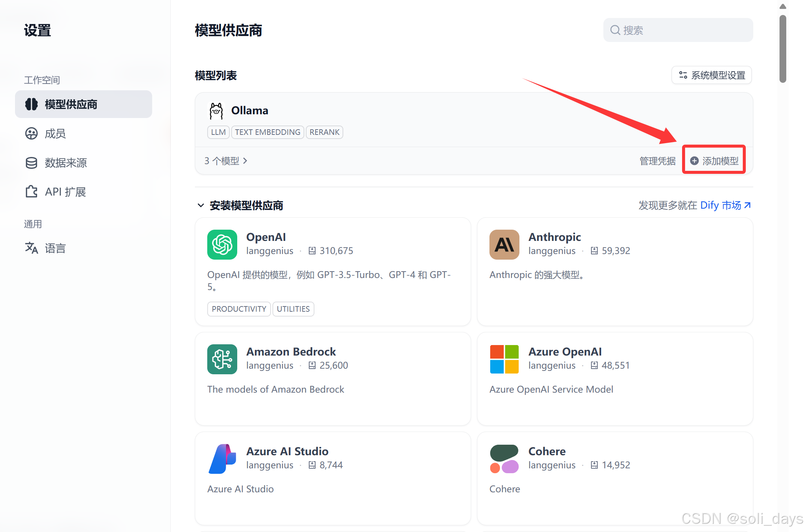Click the install count icon on Amazon Bedrock card
The height and width of the screenshot is (532, 805).
(x=312, y=365)
